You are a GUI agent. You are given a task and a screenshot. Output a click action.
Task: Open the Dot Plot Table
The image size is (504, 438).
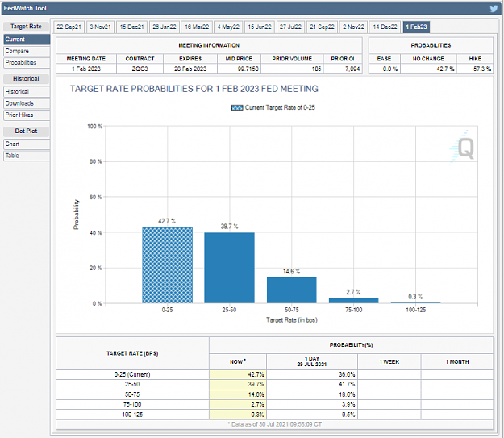pyautogui.click(x=27, y=156)
